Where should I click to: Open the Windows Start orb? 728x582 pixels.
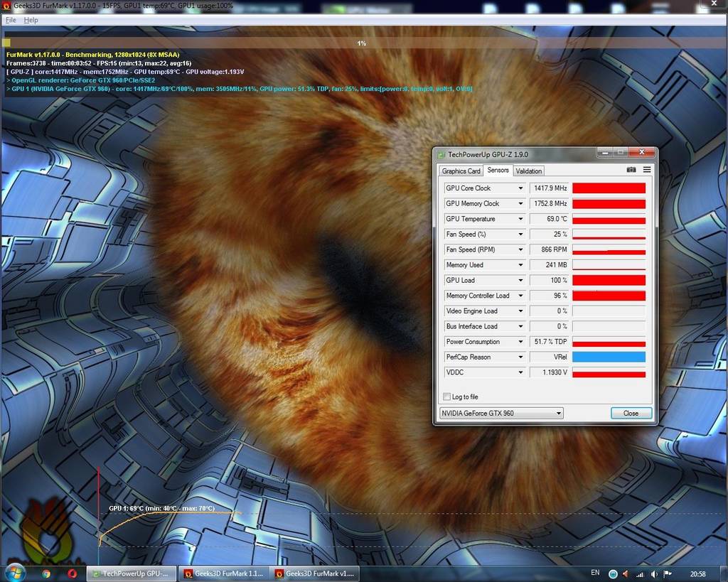14,573
